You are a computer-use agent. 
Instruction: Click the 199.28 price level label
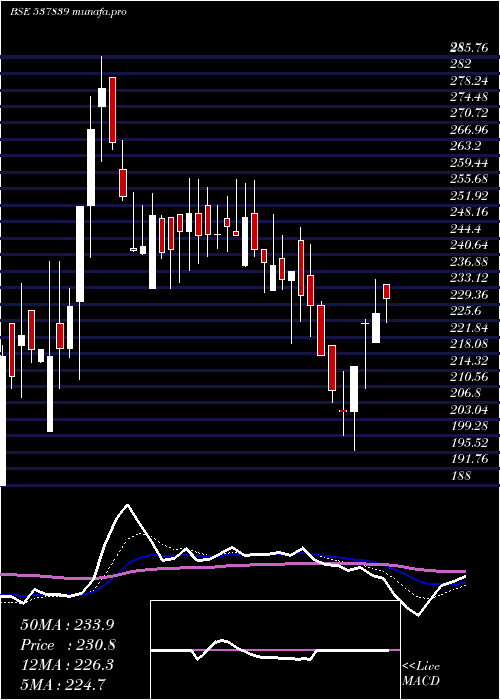[x=469, y=426]
